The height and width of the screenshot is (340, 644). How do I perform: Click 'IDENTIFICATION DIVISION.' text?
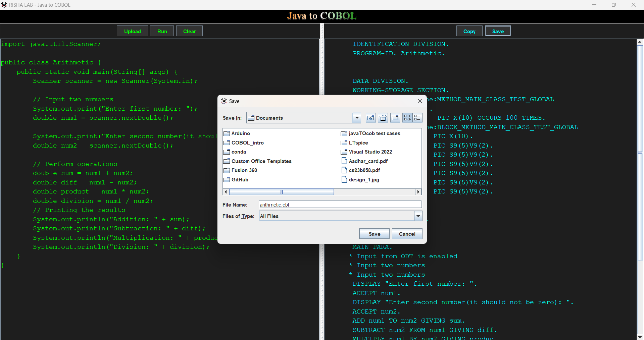click(400, 44)
